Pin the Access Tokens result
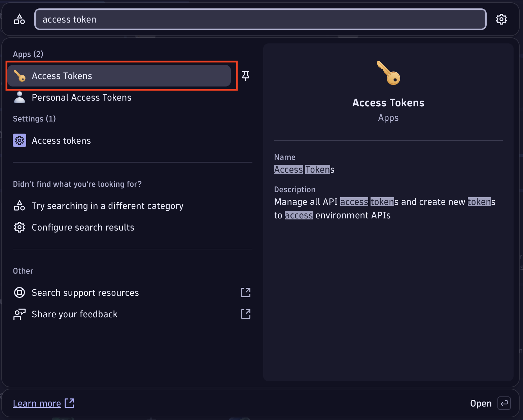 pos(246,76)
